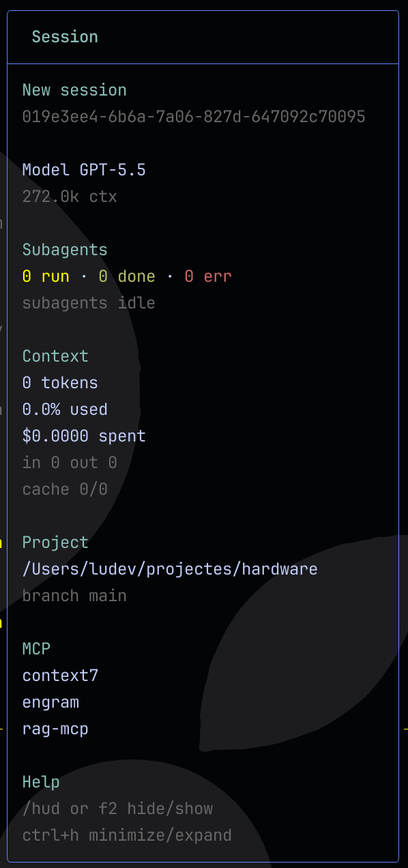Expand the Context section heading
Image resolution: width=408 pixels, height=868 pixels.
[55, 356]
